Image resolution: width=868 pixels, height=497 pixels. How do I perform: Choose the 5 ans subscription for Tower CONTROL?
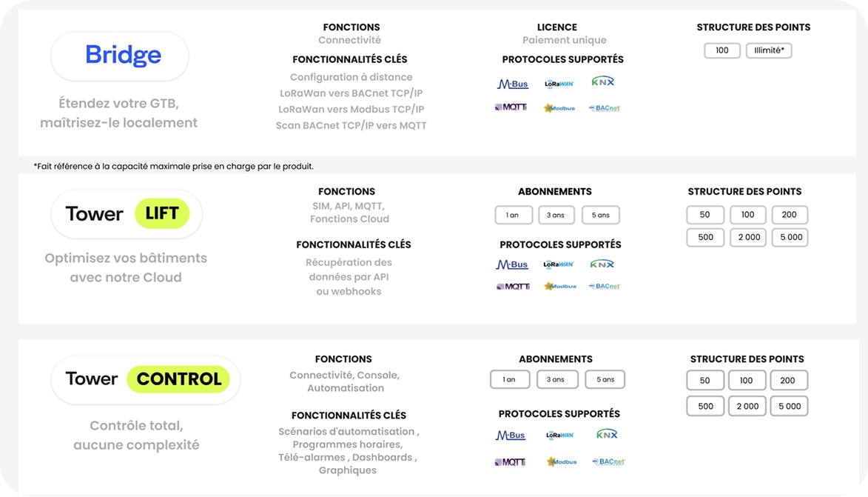click(x=605, y=379)
